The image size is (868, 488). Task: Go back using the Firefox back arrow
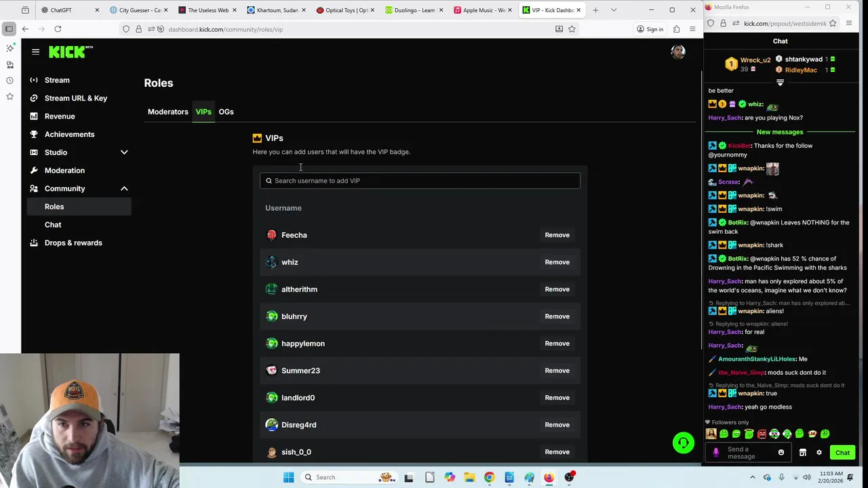[25, 29]
